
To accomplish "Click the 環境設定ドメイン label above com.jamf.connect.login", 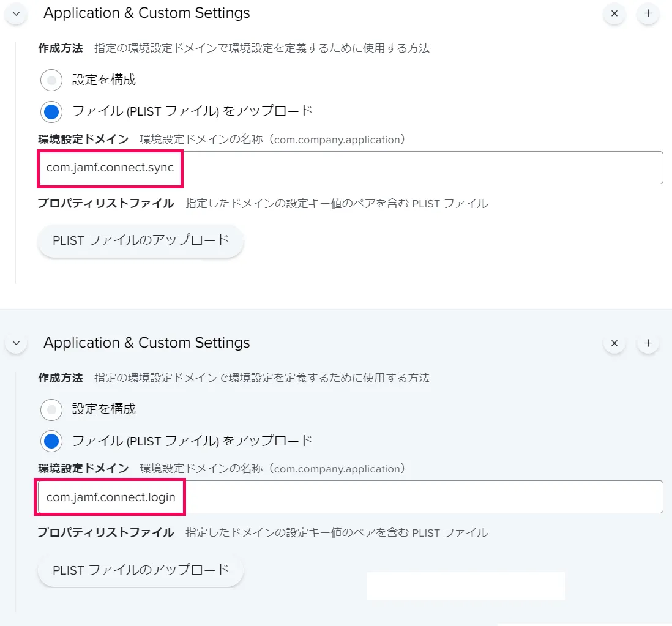I will [83, 469].
